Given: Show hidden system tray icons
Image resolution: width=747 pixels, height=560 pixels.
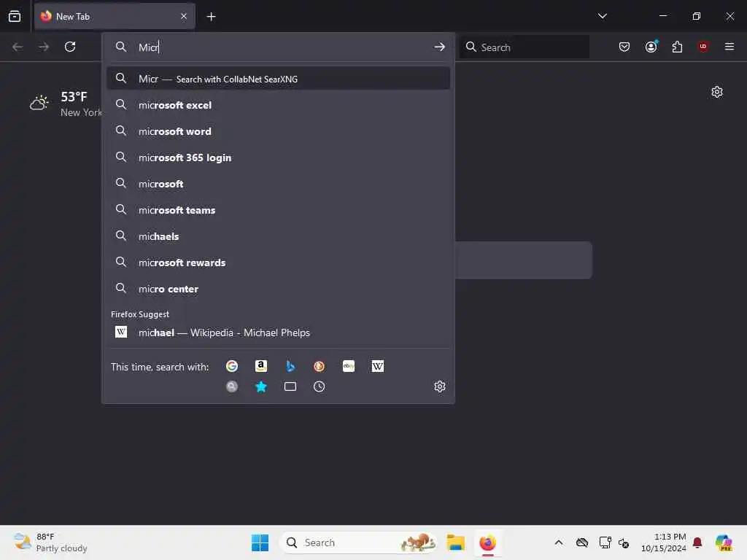Looking at the screenshot, I should click(x=559, y=542).
